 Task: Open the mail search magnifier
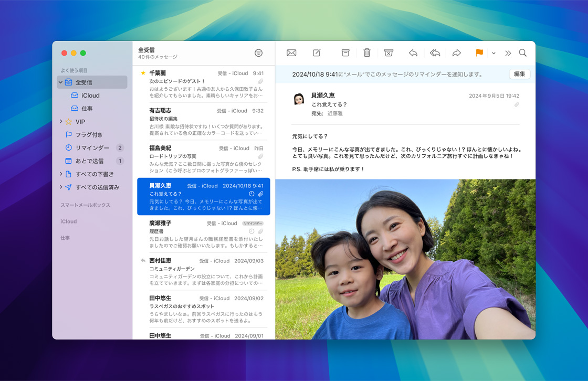(x=522, y=53)
